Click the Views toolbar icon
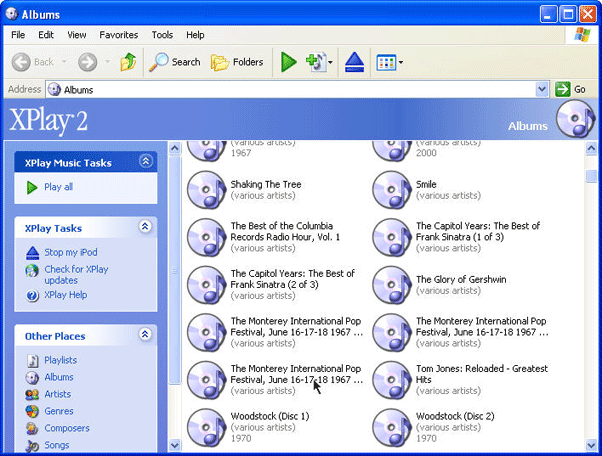This screenshot has height=456, width=602. [x=386, y=62]
